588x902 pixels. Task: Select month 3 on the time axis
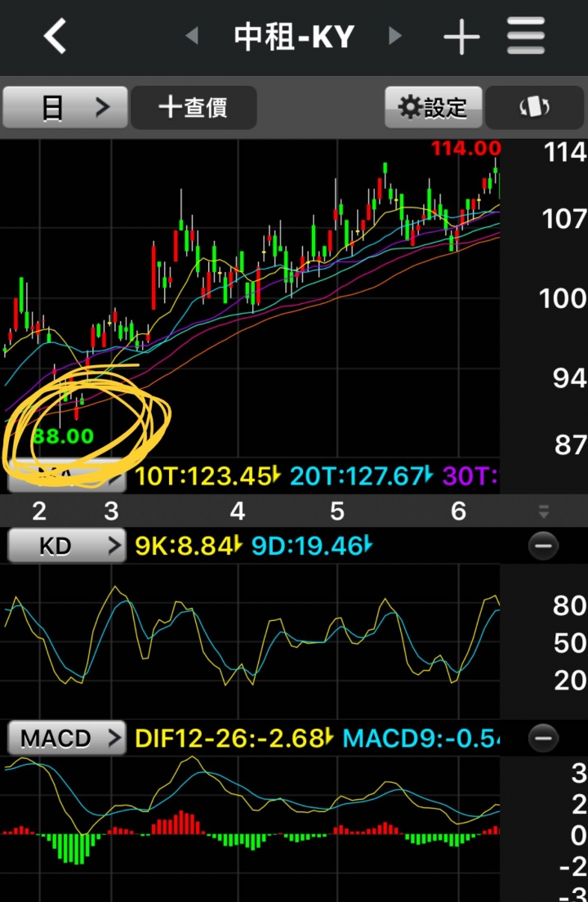[x=112, y=511]
